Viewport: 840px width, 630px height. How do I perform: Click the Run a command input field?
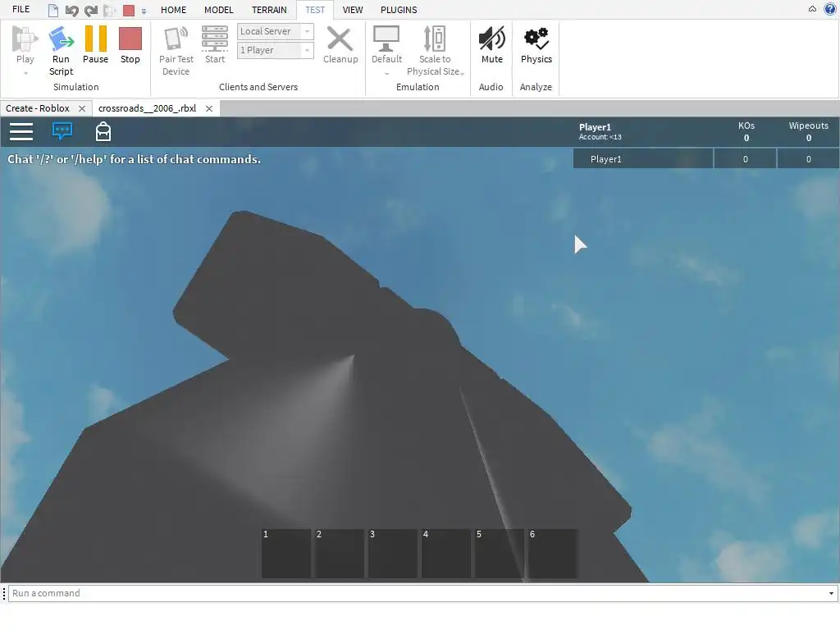point(418,593)
